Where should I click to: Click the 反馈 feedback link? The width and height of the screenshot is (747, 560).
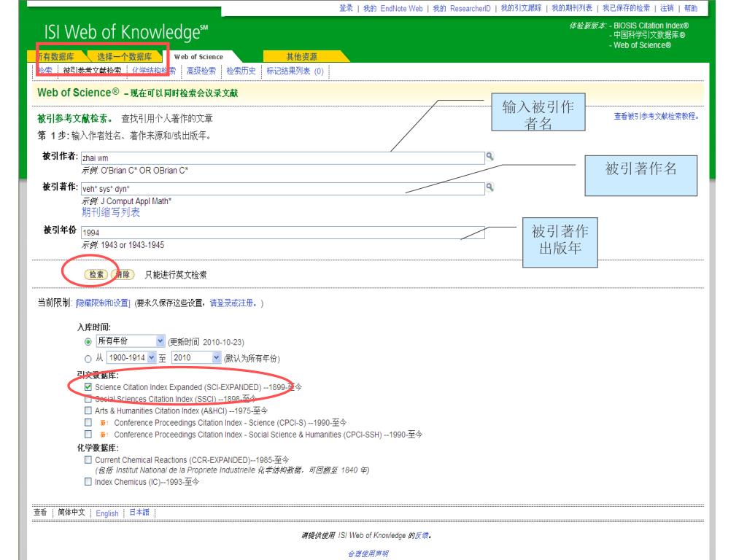pyautogui.click(x=421, y=535)
